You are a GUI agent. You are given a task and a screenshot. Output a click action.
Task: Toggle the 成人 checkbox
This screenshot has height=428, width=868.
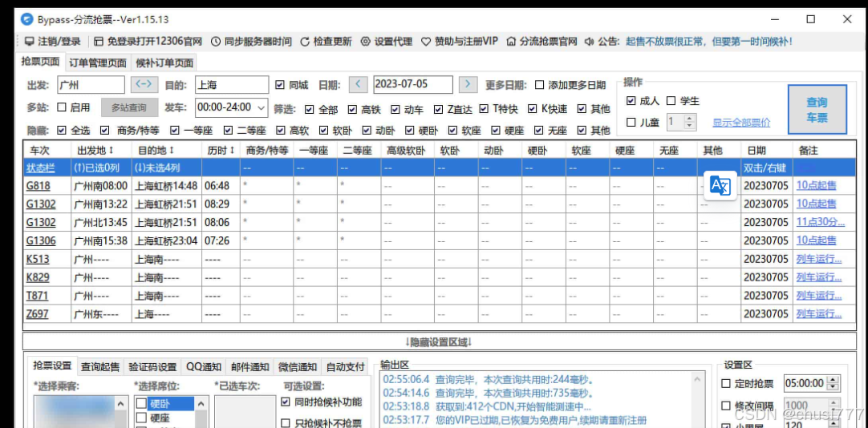pos(631,101)
